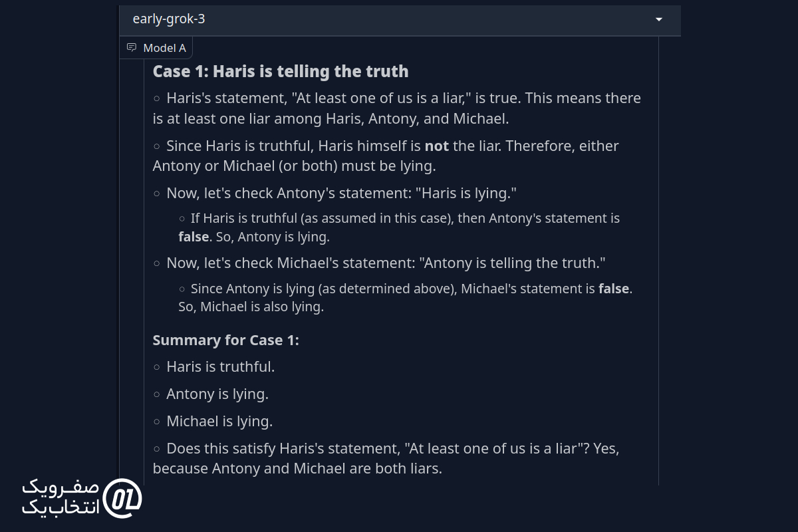Viewport: 798px width, 532px height.
Task: Open the early-grok-3 model selector dropdown
Action: click(400, 19)
